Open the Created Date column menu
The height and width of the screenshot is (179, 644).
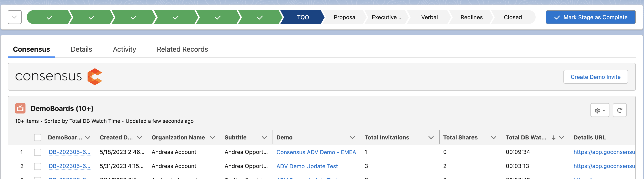point(140,137)
